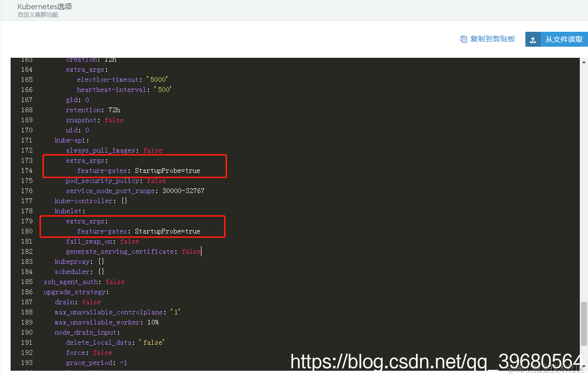Click the copy to clipboard icon
This screenshot has width=588, height=377.
point(464,39)
